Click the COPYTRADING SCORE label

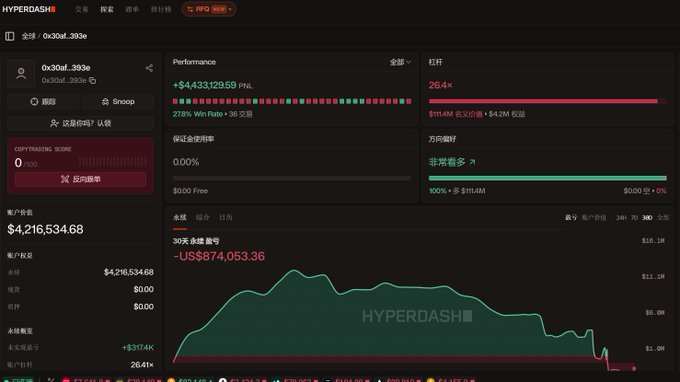(x=43, y=149)
